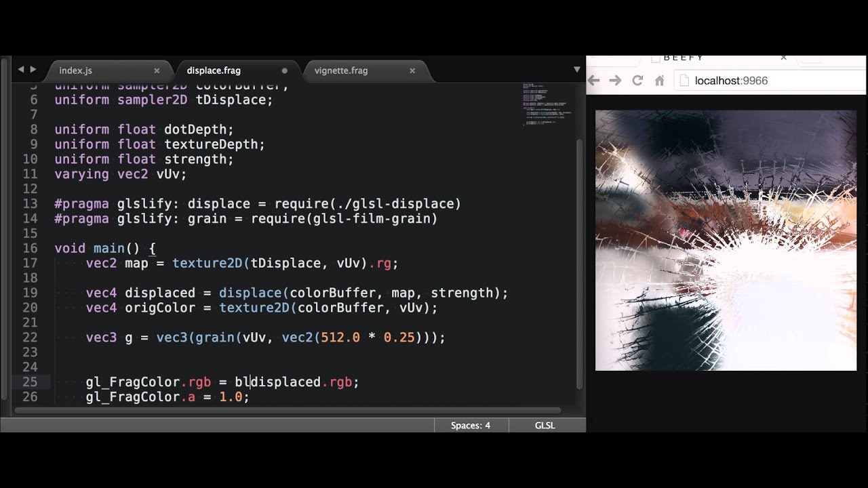Open the Spaces: 4 indentation menu

(471, 426)
